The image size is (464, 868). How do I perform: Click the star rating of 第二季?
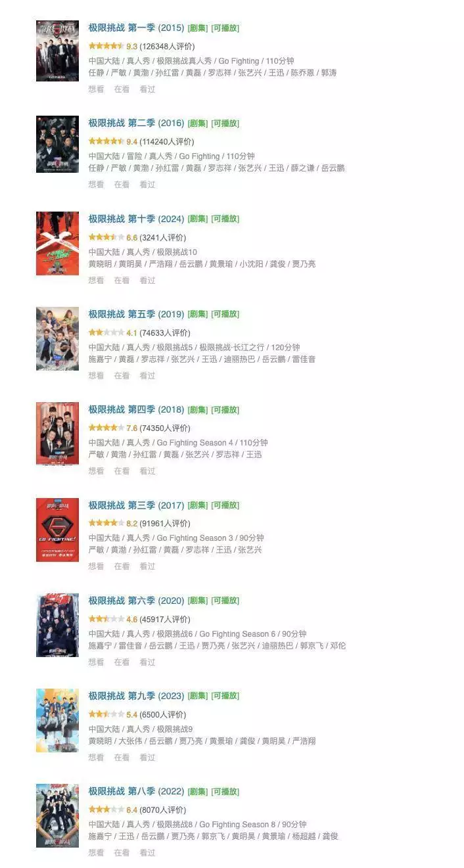[x=106, y=141]
